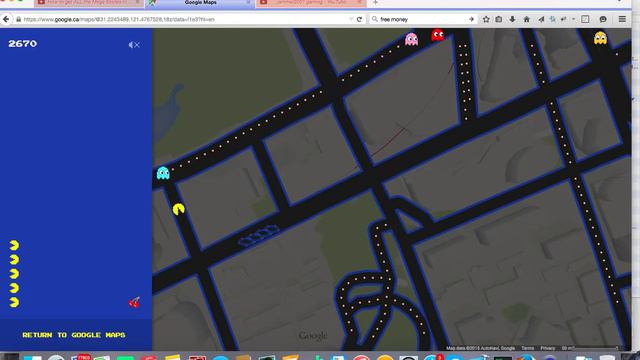The width and height of the screenshot is (640, 360).
Task: Open the Privacy link on the map footer
Action: pyautogui.click(x=547, y=348)
